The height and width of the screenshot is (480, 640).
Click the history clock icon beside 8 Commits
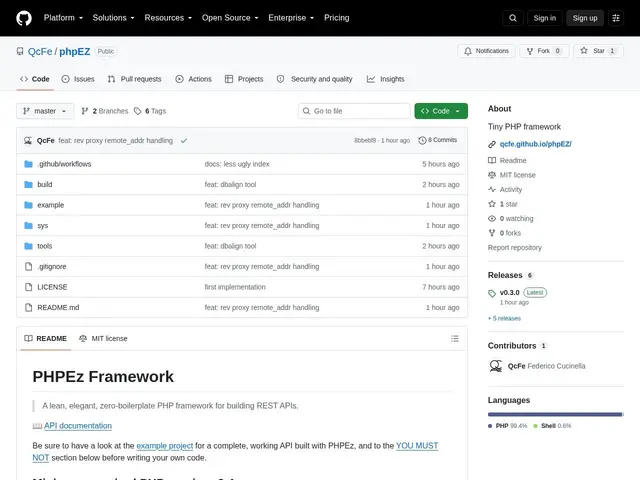[422, 140]
